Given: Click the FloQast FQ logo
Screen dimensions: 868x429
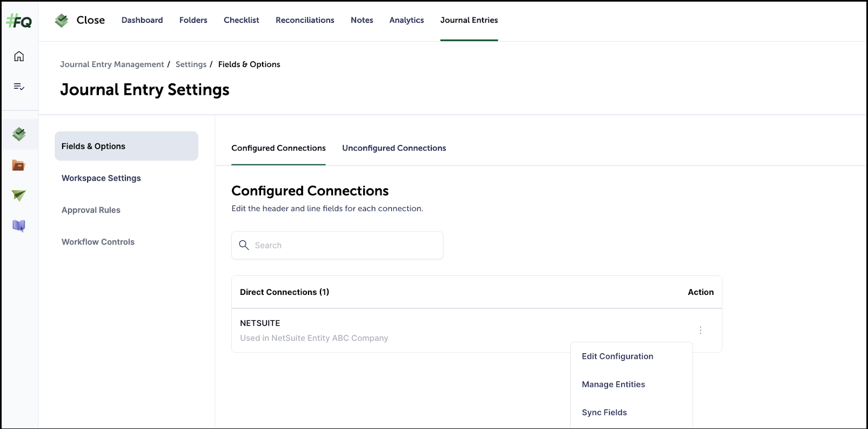Looking at the screenshot, I should pos(19,21).
